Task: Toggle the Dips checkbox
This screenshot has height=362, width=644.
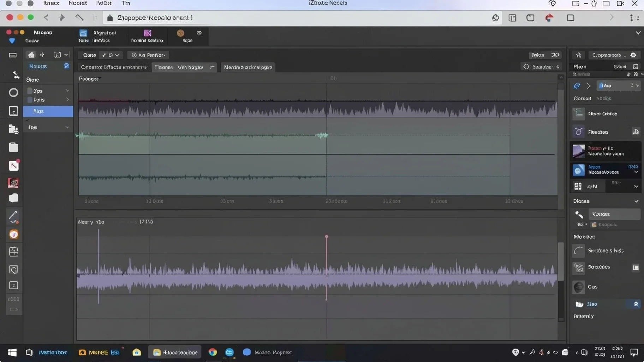Action: 30,91
